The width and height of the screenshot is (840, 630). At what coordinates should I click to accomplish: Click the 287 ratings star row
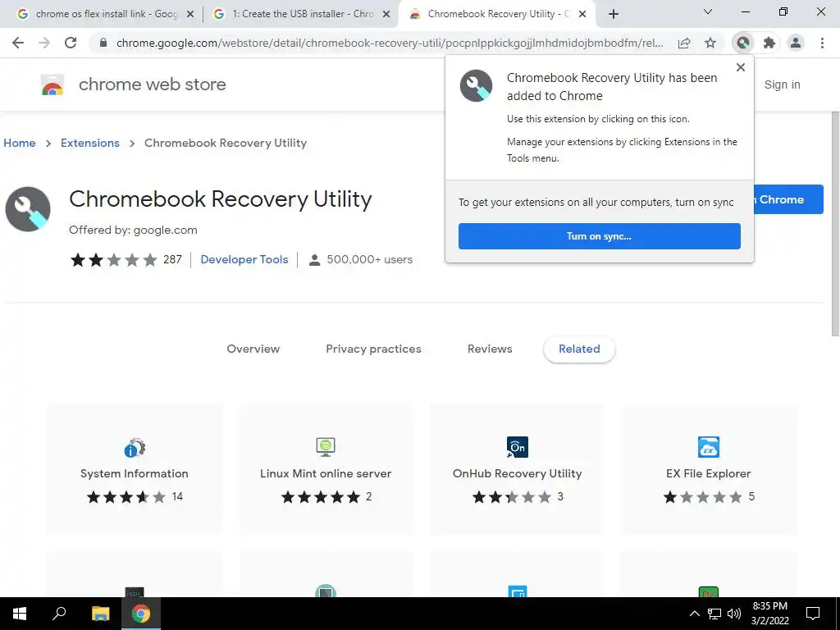click(113, 260)
